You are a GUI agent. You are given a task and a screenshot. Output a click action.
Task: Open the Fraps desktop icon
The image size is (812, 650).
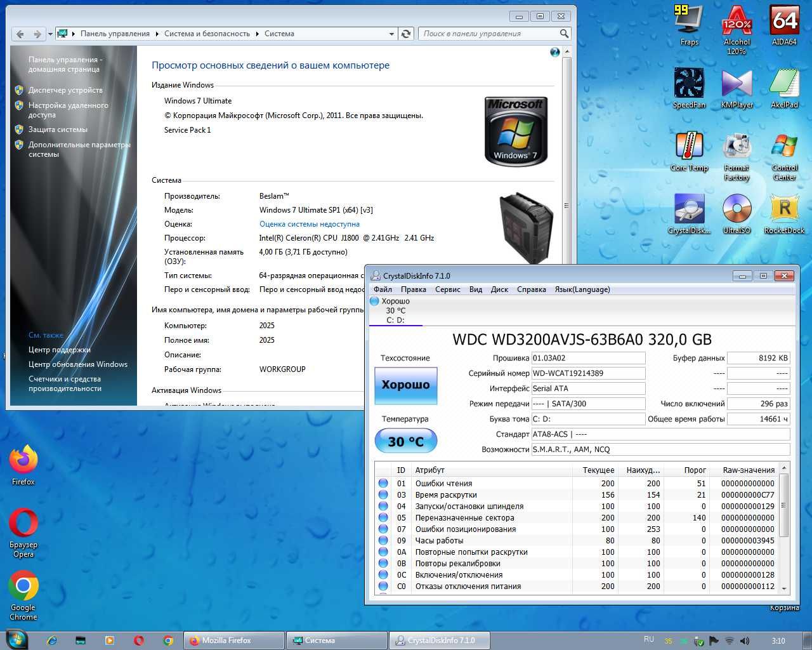pyautogui.click(x=689, y=25)
